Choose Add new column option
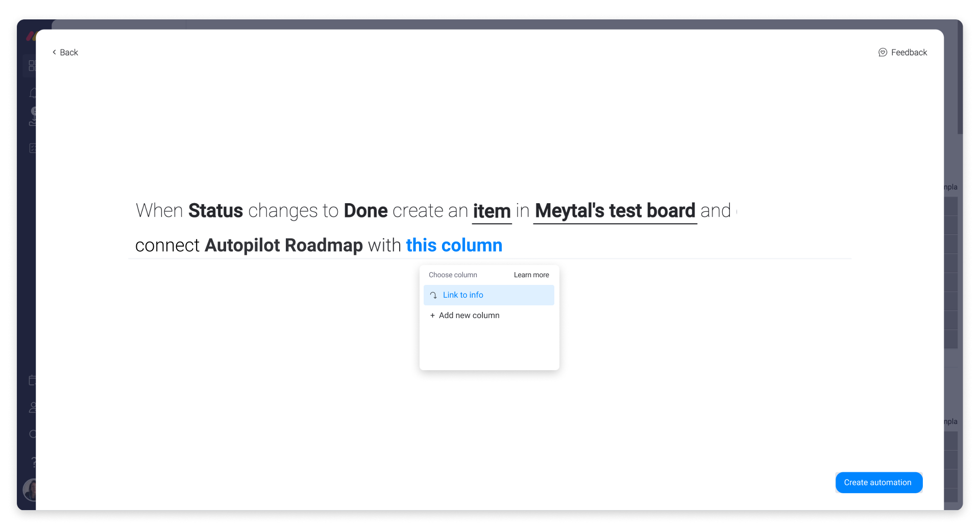980x530 pixels. click(488, 316)
